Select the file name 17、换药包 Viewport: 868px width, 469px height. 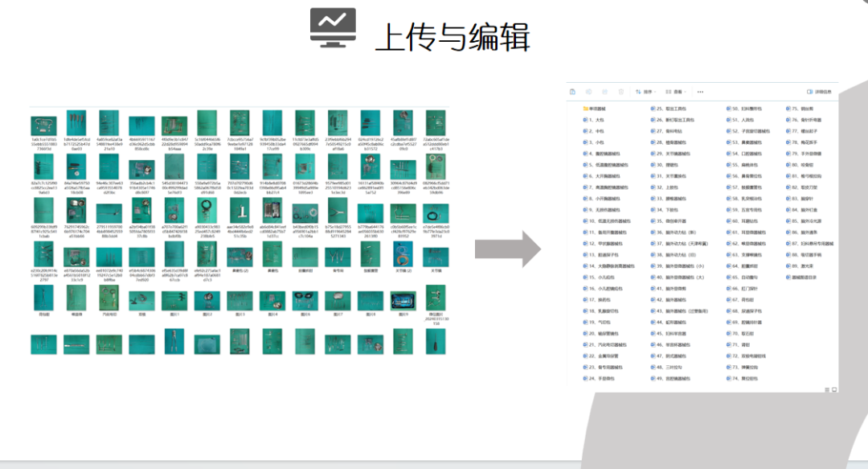pos(600,300)
